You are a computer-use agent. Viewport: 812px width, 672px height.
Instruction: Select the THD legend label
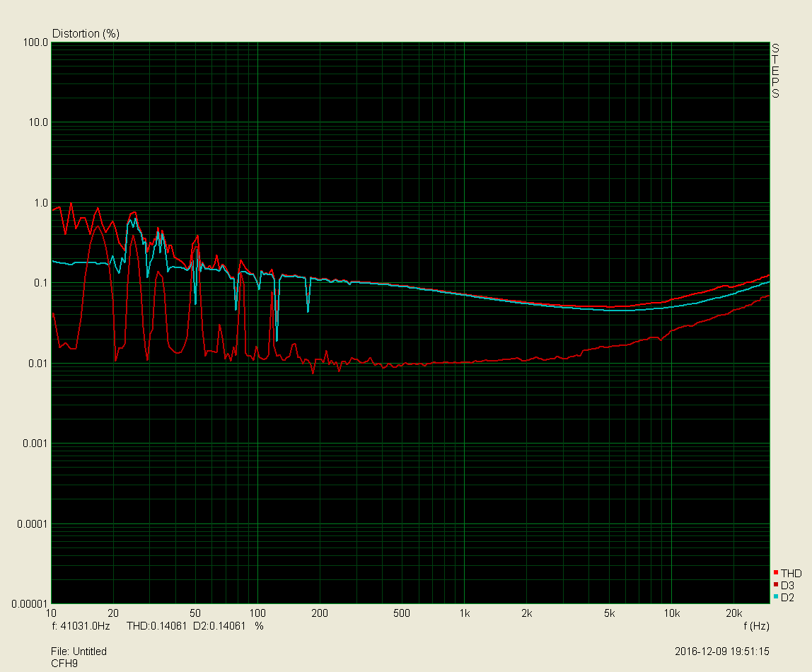pyautogui.click(x=791, y=573)
